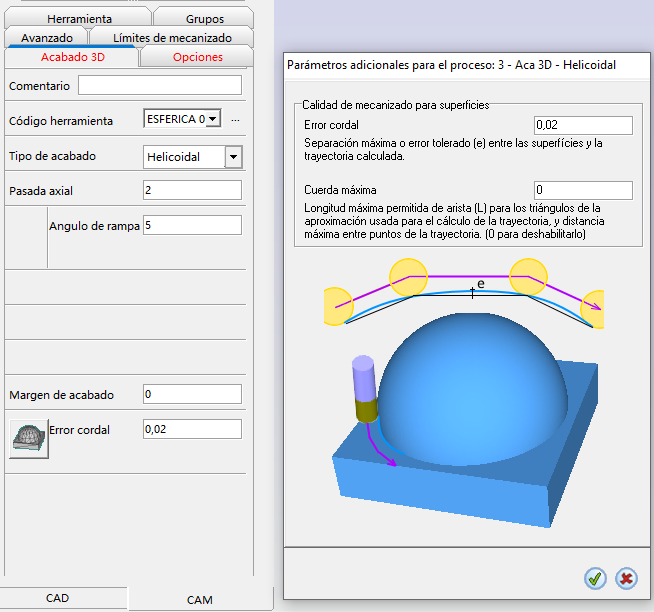Click the Pasada axial value field
This screenshot has width=654, height=612.
pos(192,190)
